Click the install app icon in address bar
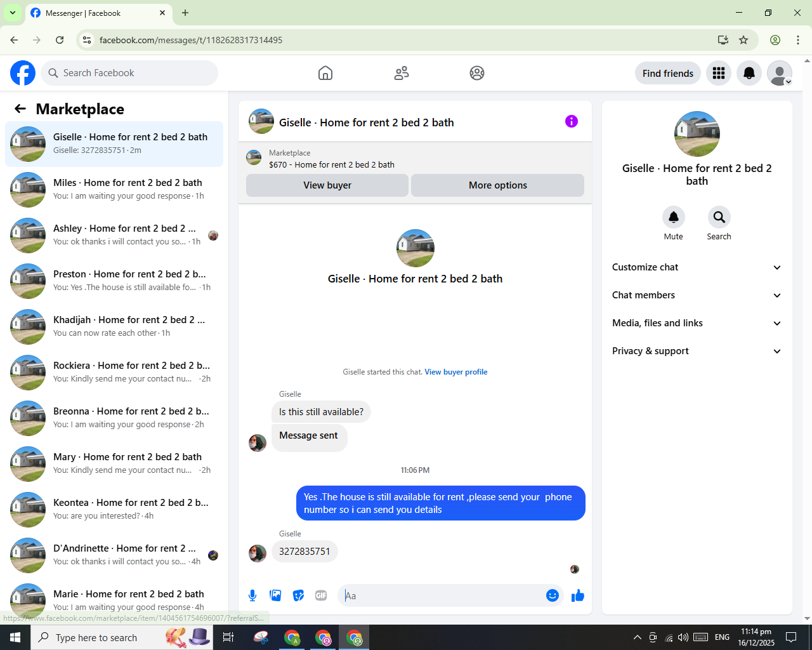Viewport: 812px width, 650px height. pos(723,40)
